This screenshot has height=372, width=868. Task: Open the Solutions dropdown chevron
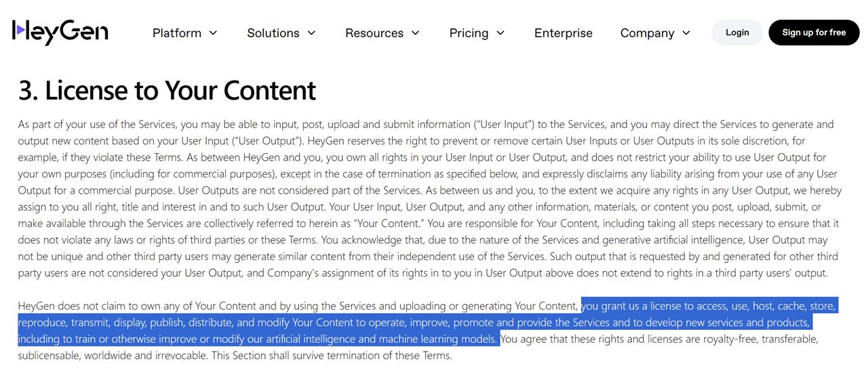(x=311, y=33)
